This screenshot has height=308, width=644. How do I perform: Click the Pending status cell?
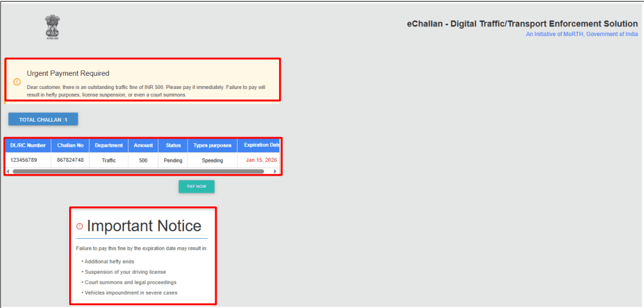(173, 161)
